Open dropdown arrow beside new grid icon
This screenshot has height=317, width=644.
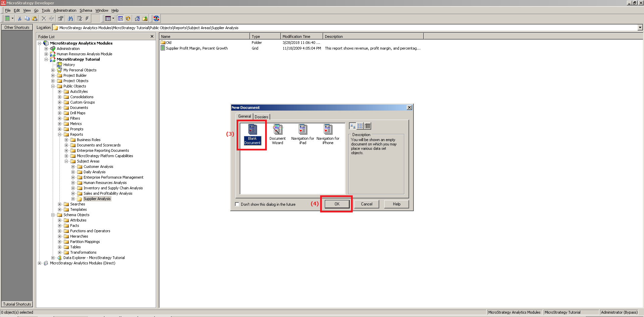click(x=13, y=18)
